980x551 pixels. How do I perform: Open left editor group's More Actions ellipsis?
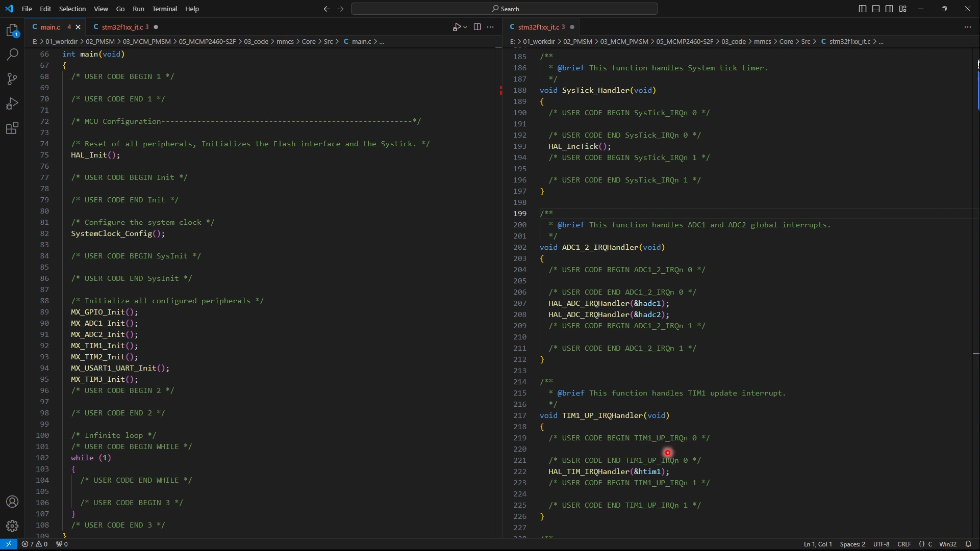coord(490,27)
